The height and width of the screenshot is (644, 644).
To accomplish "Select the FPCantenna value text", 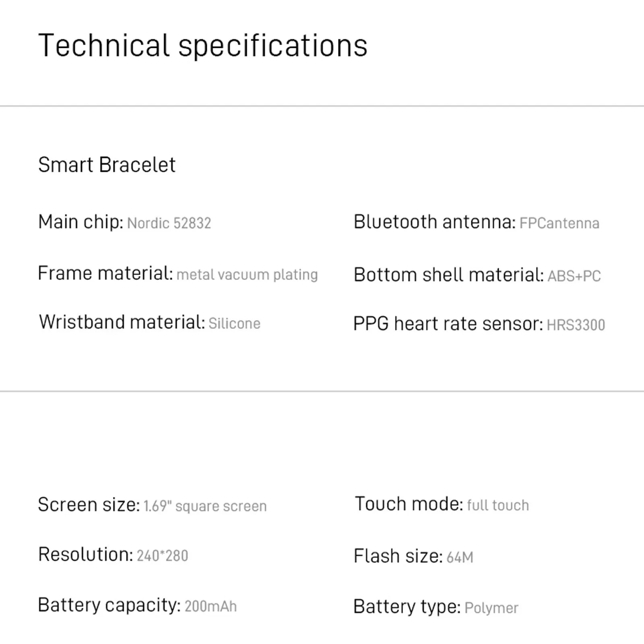I will (559, 223).
